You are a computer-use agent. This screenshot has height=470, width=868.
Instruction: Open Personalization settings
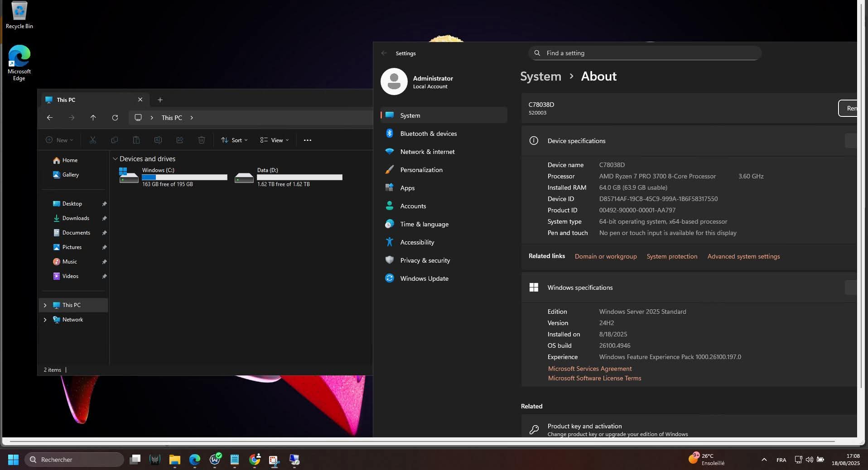pyautogui.click(x=444, y=170)
